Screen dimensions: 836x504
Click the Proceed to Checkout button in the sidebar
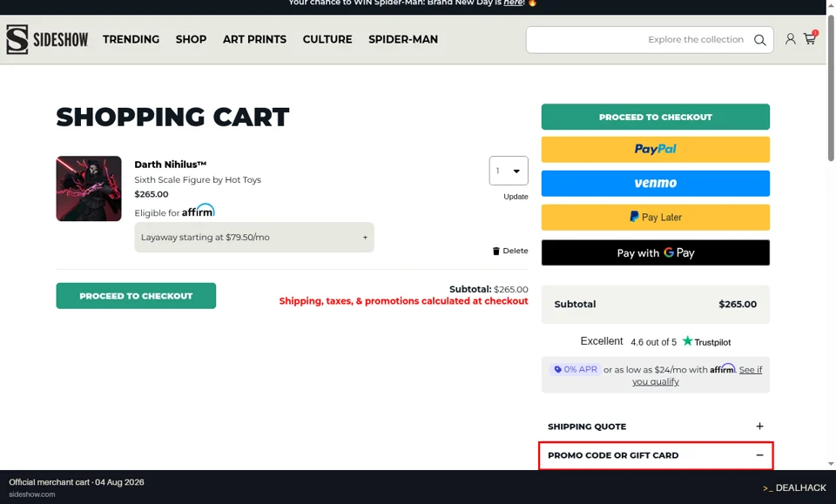click(655, 117)
